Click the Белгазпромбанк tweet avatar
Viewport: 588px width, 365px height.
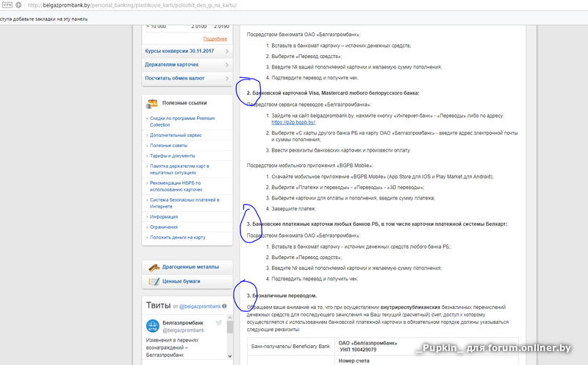(153, 326)
